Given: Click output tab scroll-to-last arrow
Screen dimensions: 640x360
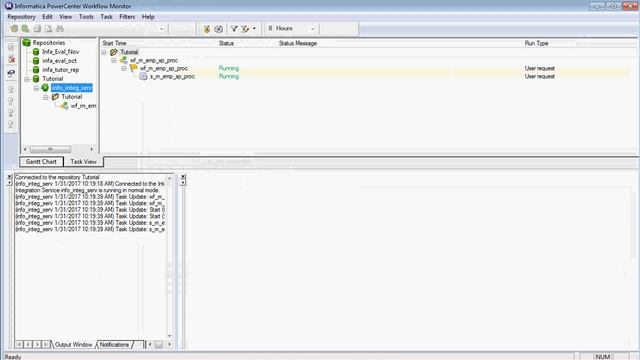Looking at the screenshot, I should pos(46,345).
